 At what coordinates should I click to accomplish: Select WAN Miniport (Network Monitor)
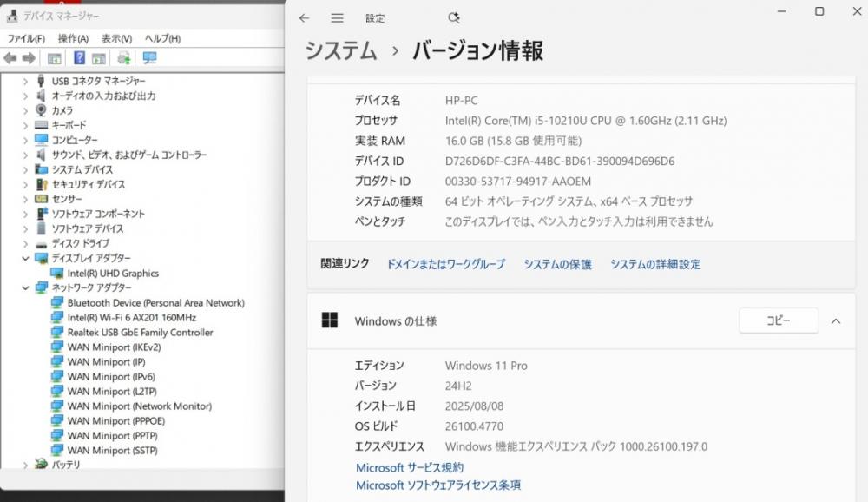click(140, 406)
